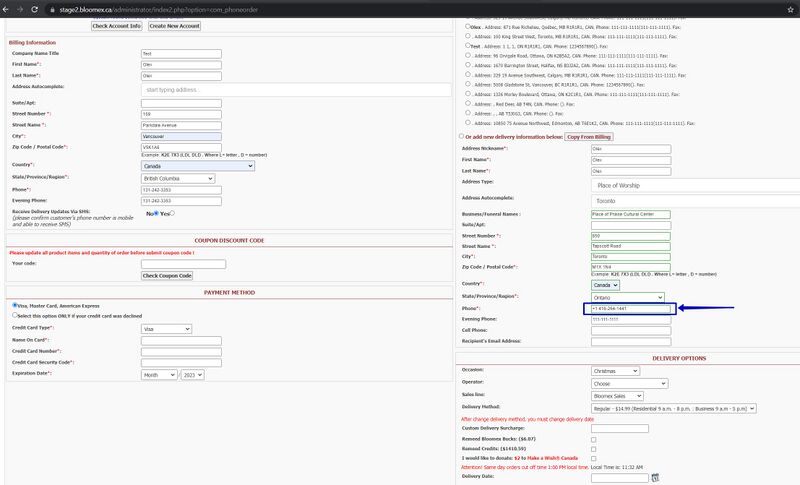800x485 pixels.
Task: Go forward using the browser forward arrow
Action: click(20, 9)
